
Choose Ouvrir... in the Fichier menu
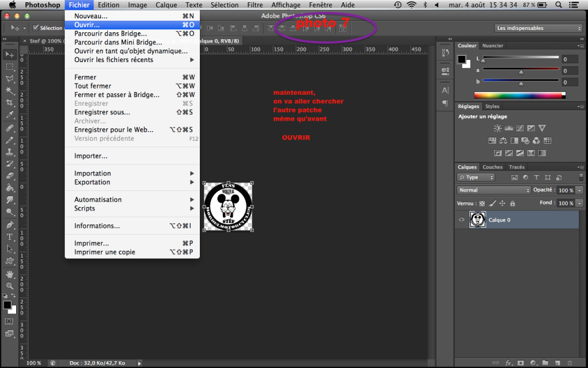tap(132, 25)
